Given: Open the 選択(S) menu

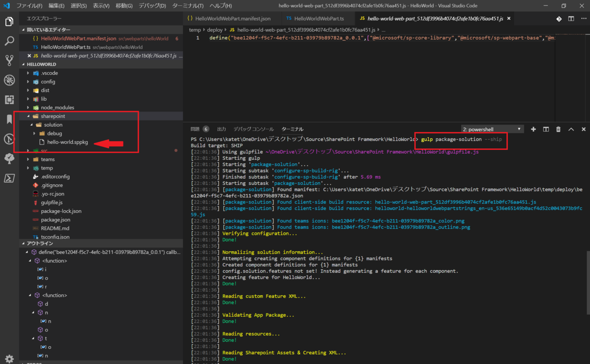Looking at the screenshot, I should (79, 6).
